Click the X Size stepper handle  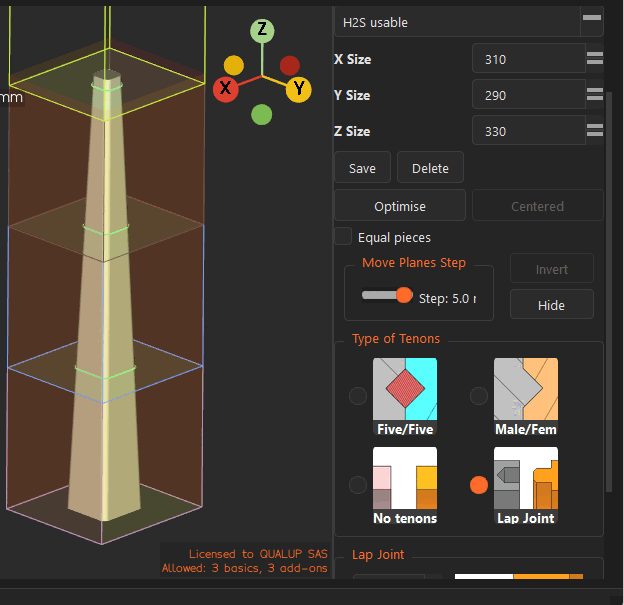click(x=595, y=58)
